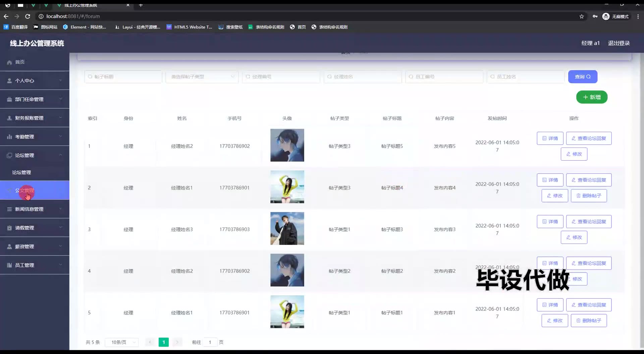Click 查看论坛回复 for 帖子标题3 row
This screenshot has width=644, height=354.
pos(589,222)
